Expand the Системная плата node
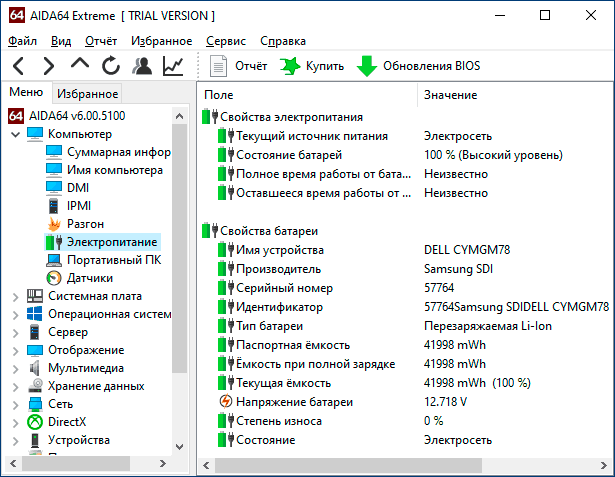This screenshot has height=477, width=615. 13,296
